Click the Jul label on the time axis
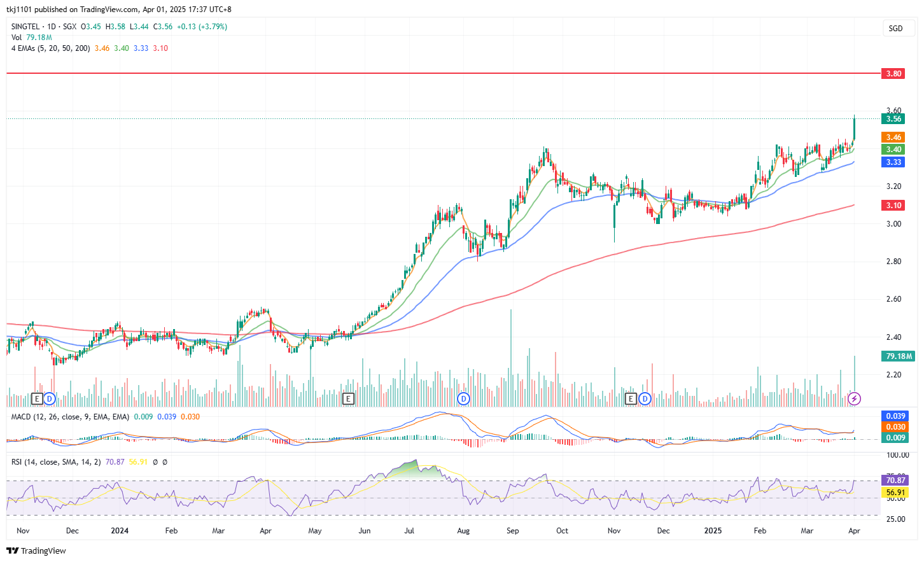 409,531
